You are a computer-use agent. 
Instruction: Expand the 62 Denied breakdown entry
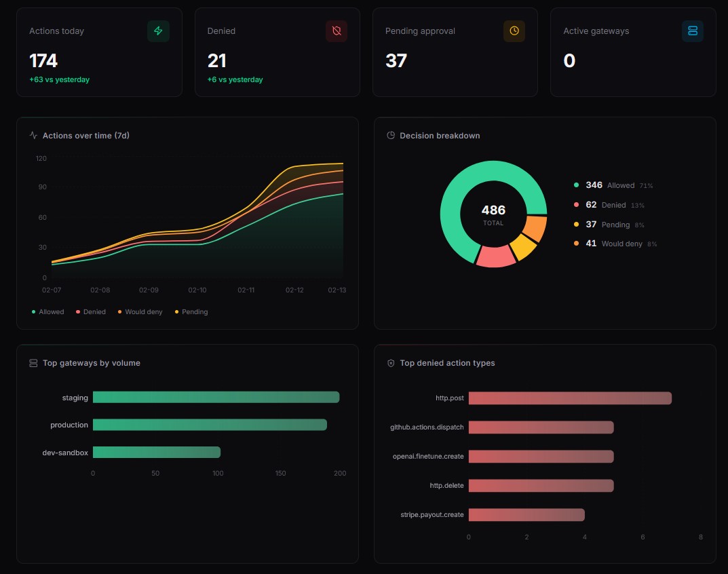(x=608, y=204)
